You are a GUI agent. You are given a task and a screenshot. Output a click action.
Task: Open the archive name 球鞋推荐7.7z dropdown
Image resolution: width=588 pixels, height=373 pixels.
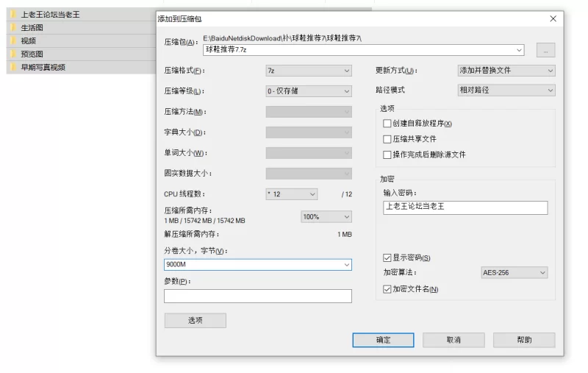[519, 50]
